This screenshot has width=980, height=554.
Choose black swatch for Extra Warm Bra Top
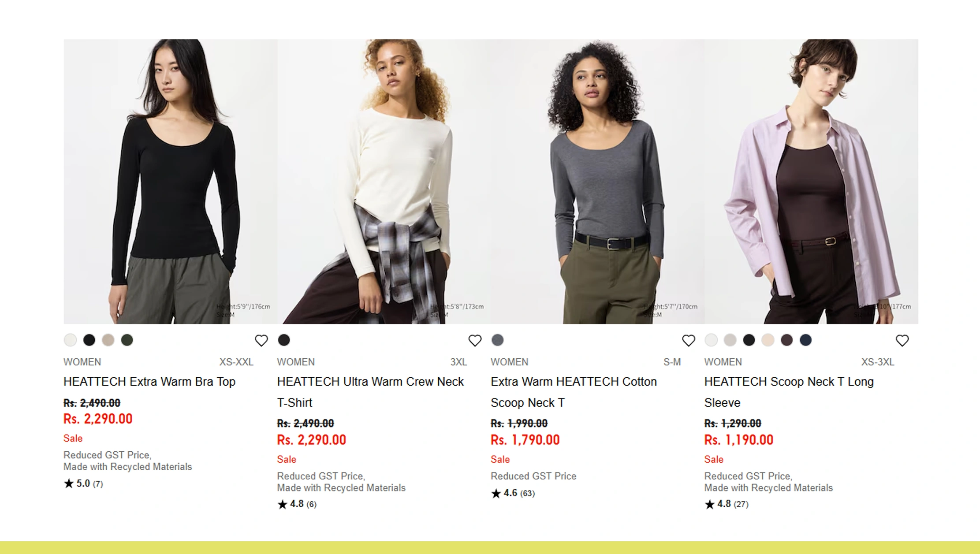[x=89, y=340]
